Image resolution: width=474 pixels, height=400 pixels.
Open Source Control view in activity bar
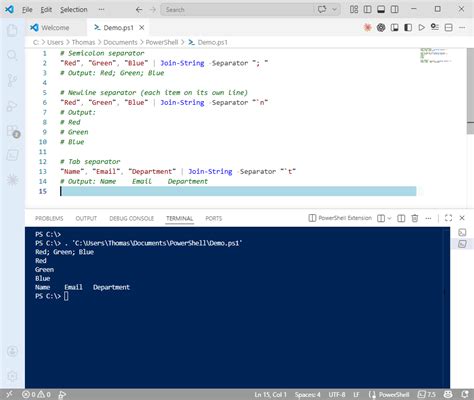(x=12, y=80)
